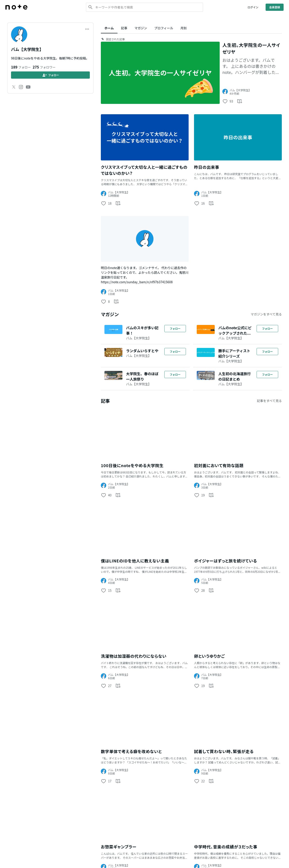Add ボイジャーはずっと旅を続けている article to a magazine

click(211, 590)
